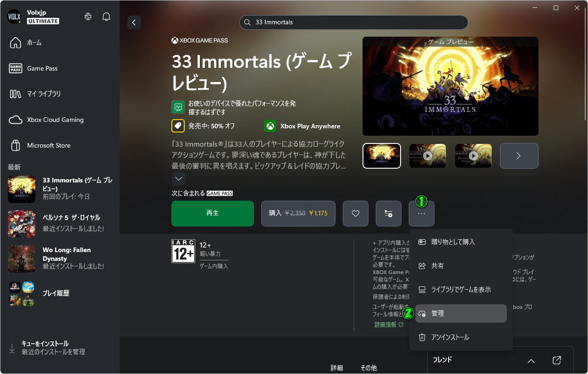
Task: Click the Xbox Play Anywhere icon
Action: (270, 126)
